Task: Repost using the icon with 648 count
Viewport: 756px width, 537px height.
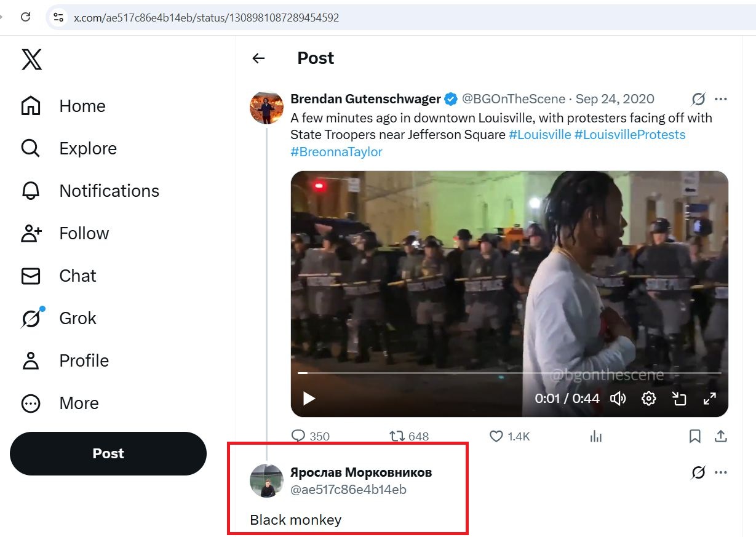Action: (x=397, y=436)
